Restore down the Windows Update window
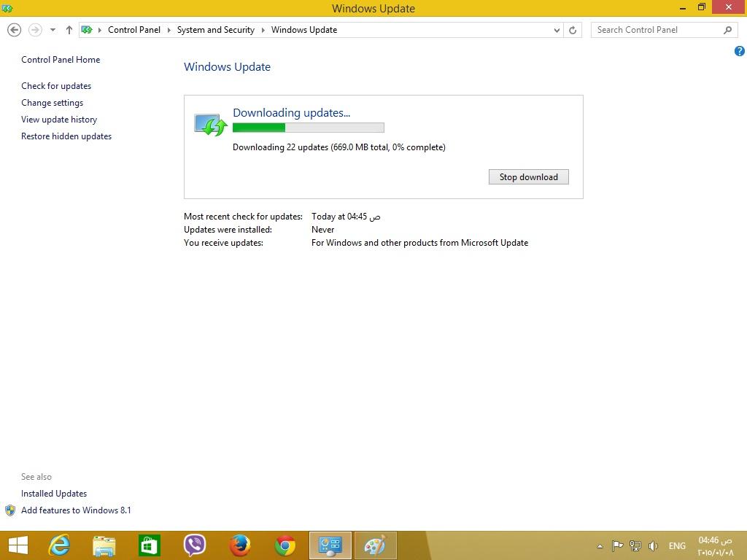This screenshot has height=560, width=747. pyautogui.click(x=701, y=7)
